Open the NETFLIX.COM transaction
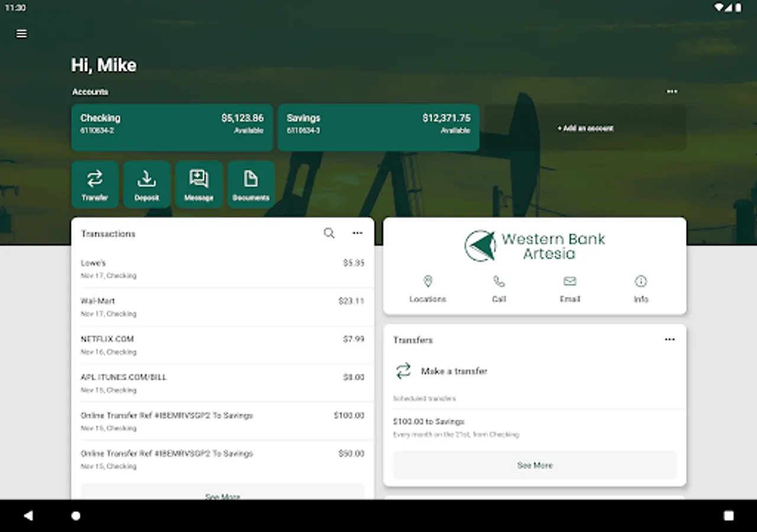 (x=222, y=345)
